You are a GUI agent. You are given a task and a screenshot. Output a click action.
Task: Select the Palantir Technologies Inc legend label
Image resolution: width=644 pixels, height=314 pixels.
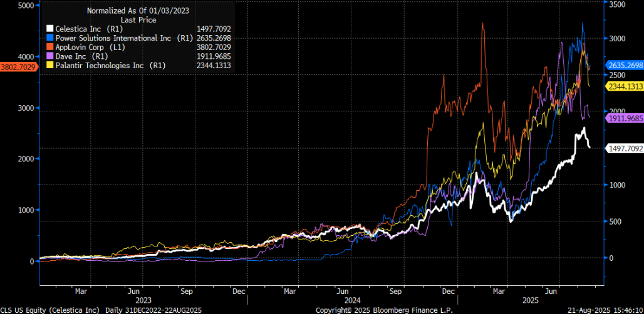pos(110,66)
